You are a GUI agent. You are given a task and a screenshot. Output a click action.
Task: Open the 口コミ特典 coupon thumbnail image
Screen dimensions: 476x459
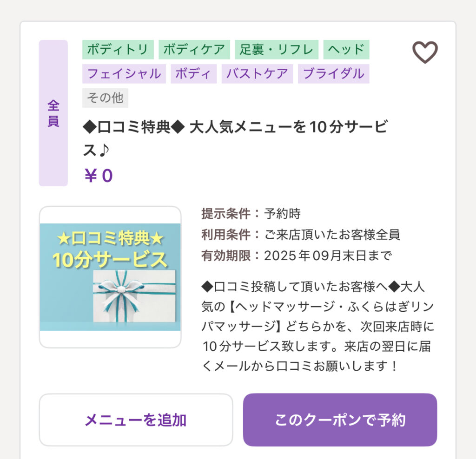coord(110,277)
